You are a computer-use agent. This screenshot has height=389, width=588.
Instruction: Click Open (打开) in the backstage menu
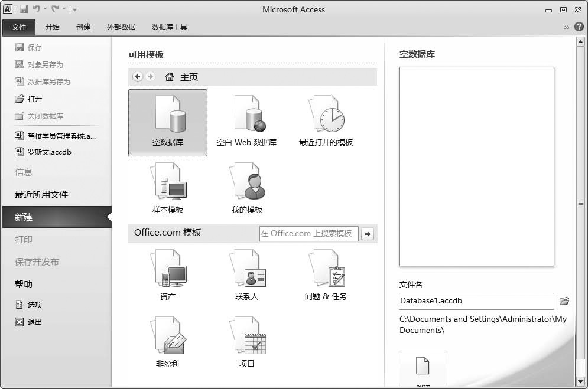click(28, 99)
